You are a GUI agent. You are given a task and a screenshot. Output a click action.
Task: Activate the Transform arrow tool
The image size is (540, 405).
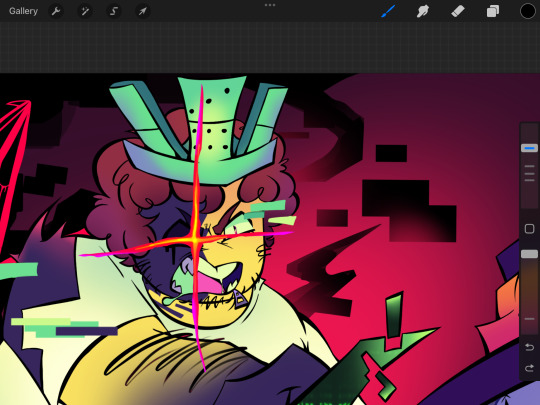coord(142,11)
